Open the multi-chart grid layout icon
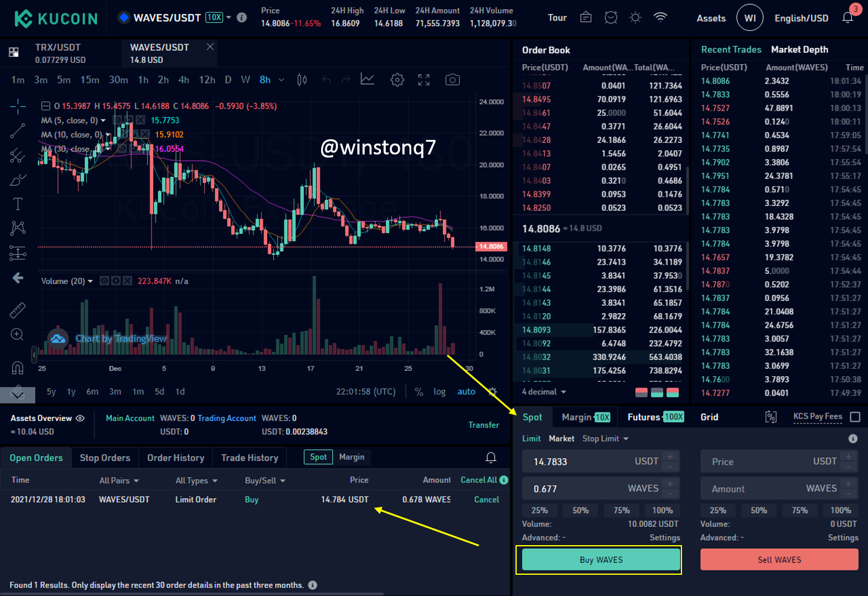The width and height of the screenshot is (868, 596). click(13, 52)
